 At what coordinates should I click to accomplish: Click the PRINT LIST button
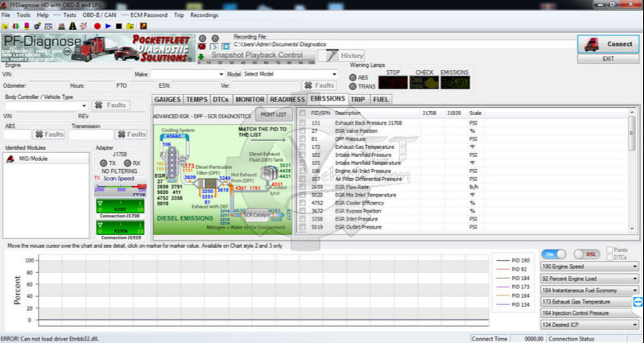pyautogui.click(x=274, y=114)
